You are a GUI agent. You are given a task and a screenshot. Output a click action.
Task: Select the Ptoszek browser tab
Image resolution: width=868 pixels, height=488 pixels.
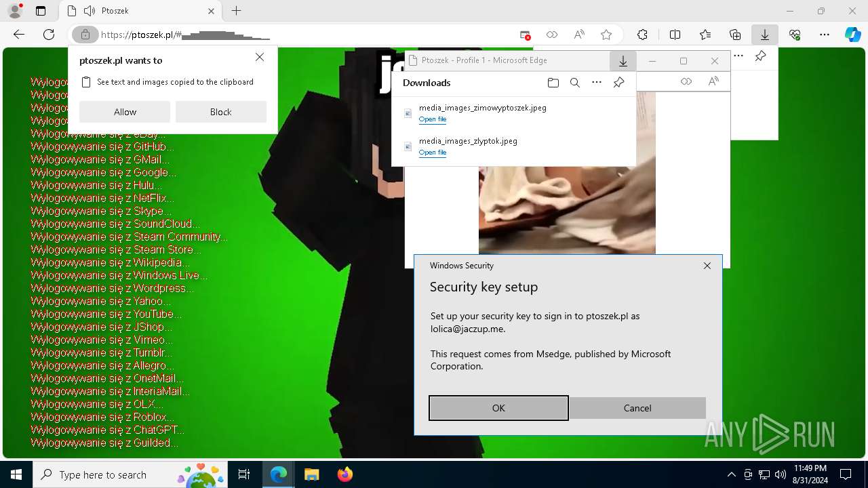pyautogui.click(x=140, y=11)
